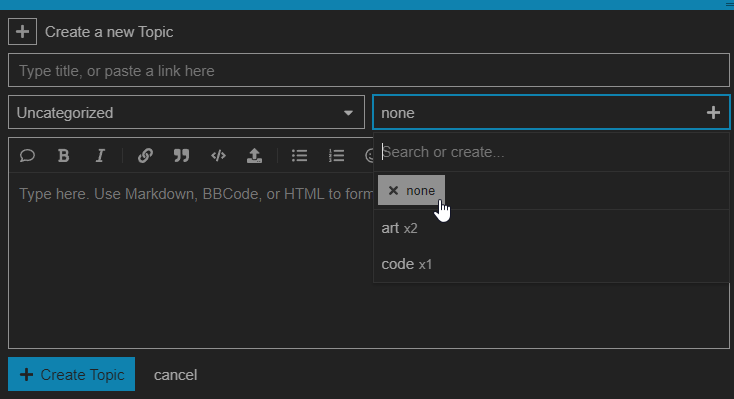Viewport: 734px width, 399px height.
Task: Toggle bold formatting
Action: tap(64, 155)
